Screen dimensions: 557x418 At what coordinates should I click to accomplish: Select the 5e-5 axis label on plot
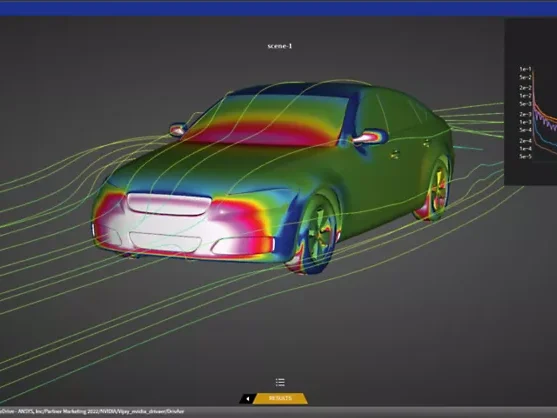[x=525, y=156]
